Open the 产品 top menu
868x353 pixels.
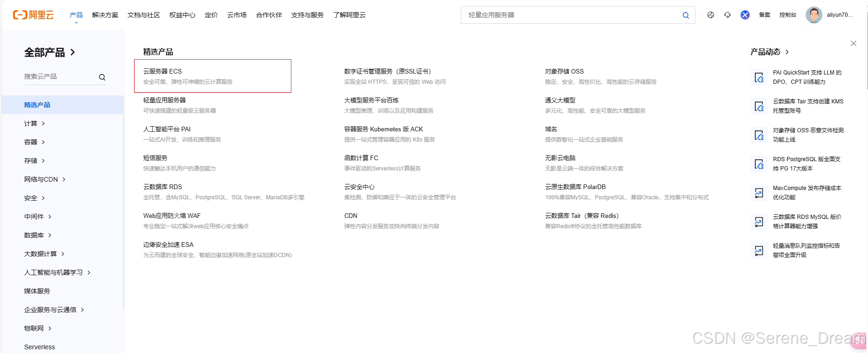tap(76, 15)
